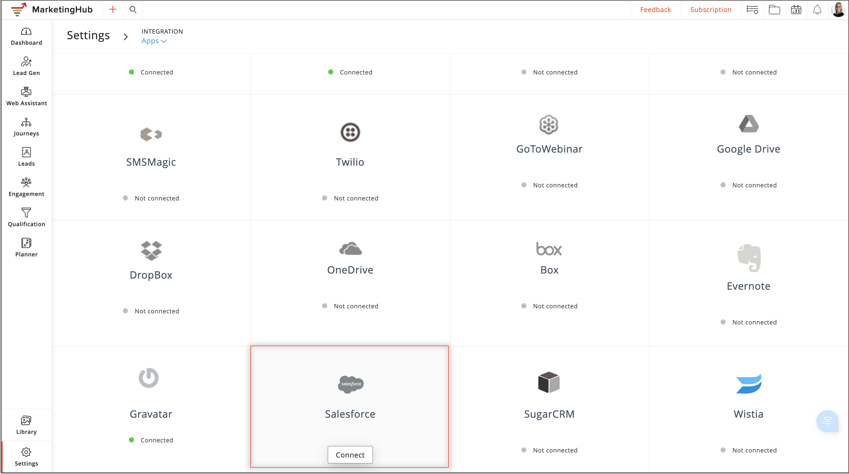Open the Feedback link
849x474 pixels.
point(655,9)
